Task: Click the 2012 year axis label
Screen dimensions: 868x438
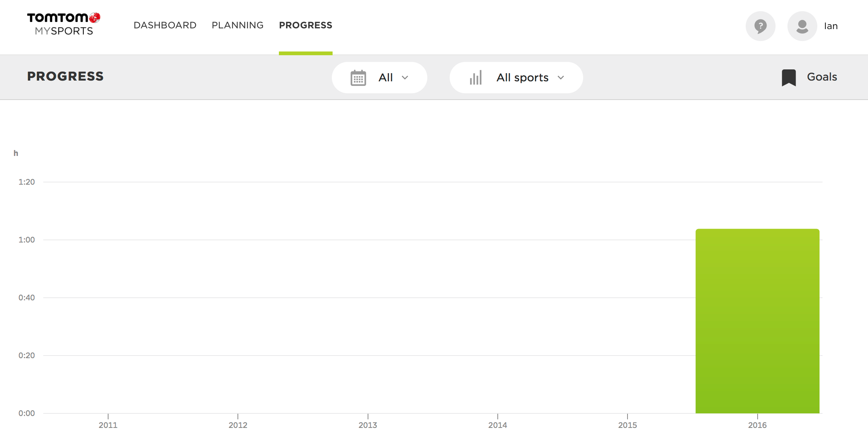Action: click(x=238, y=425)
